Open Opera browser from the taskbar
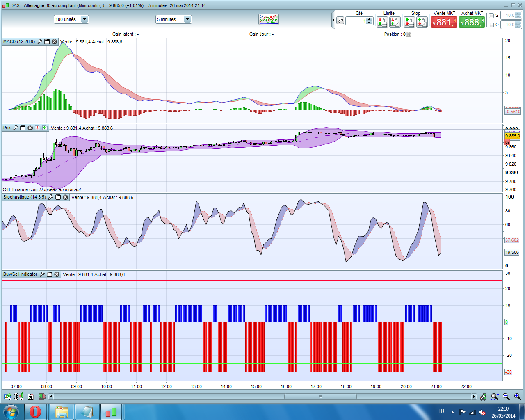The image size is (525, 420). click(35, 411)
